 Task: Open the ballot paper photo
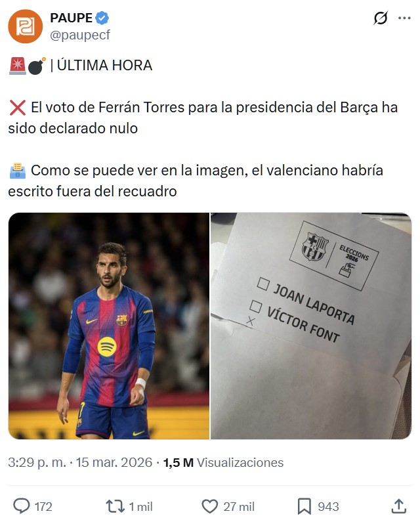(x=311, y=326)
